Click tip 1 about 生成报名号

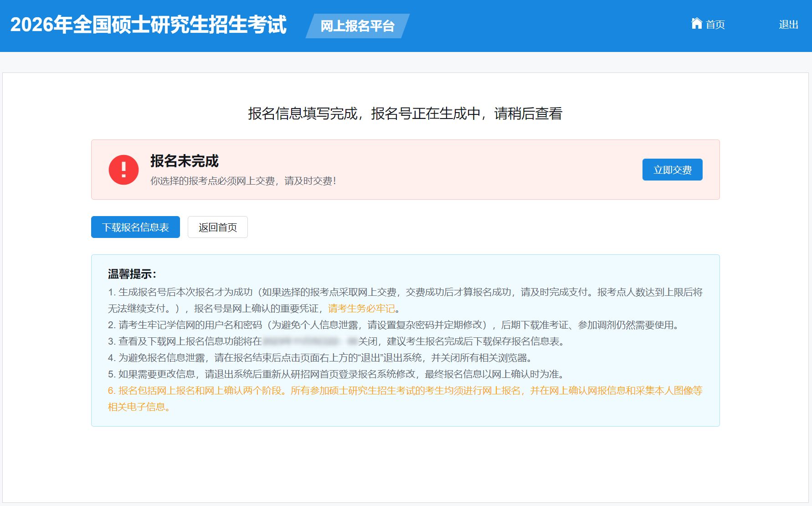[405, 292]
